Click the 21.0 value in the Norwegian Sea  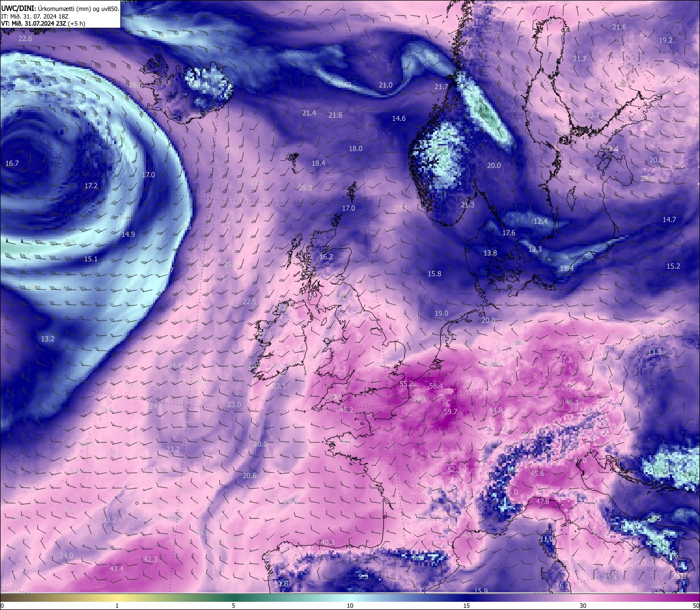coord(386,85)
